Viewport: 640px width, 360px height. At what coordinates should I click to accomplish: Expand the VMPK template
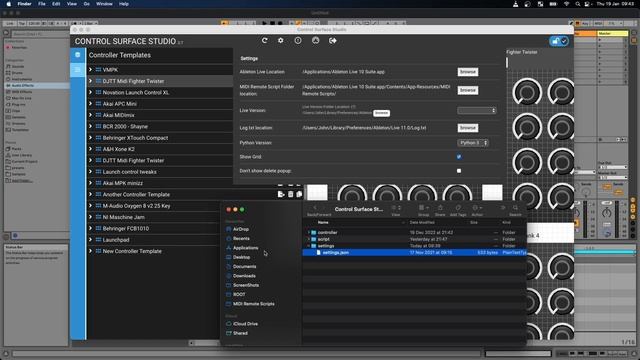click(x=91, y=70)
